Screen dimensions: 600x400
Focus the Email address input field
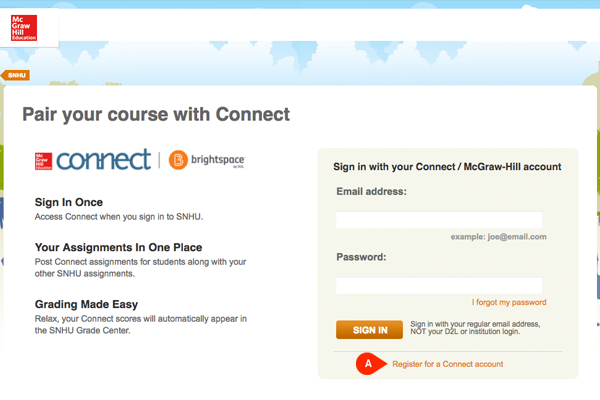[x=439, y=220]
